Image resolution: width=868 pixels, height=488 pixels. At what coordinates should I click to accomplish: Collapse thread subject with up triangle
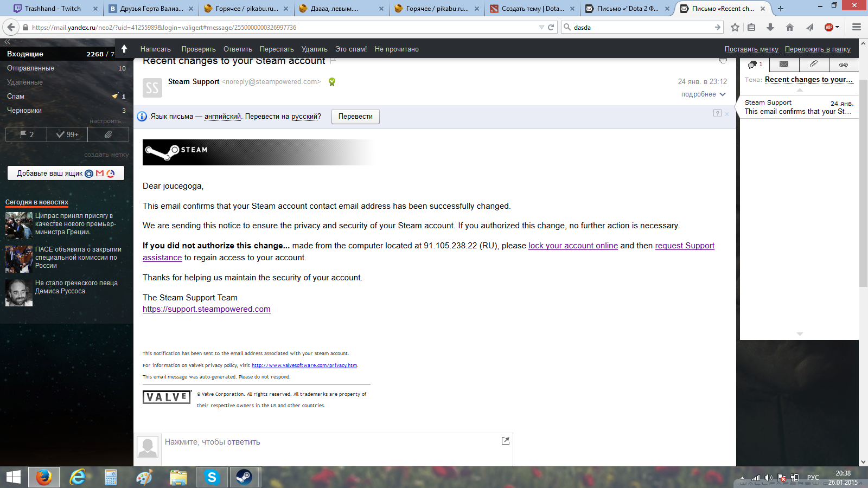click(x=800, y=90)
